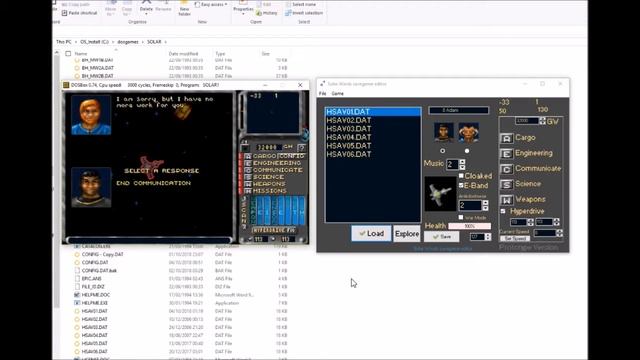Open the Easy access dropdown in Explorer
This screenshot has width=640, height=360.
211,4
